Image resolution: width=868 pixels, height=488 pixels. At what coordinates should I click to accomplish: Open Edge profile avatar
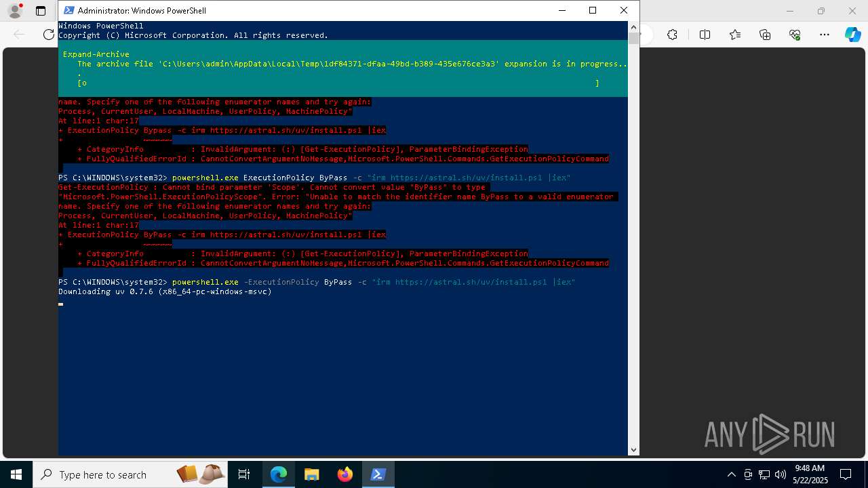15,11
